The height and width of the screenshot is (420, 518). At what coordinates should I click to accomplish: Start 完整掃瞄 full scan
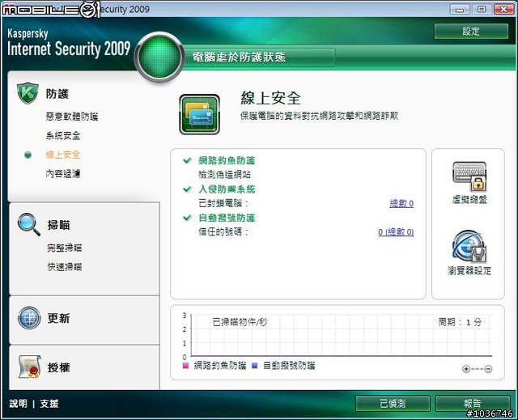[65, 248]
